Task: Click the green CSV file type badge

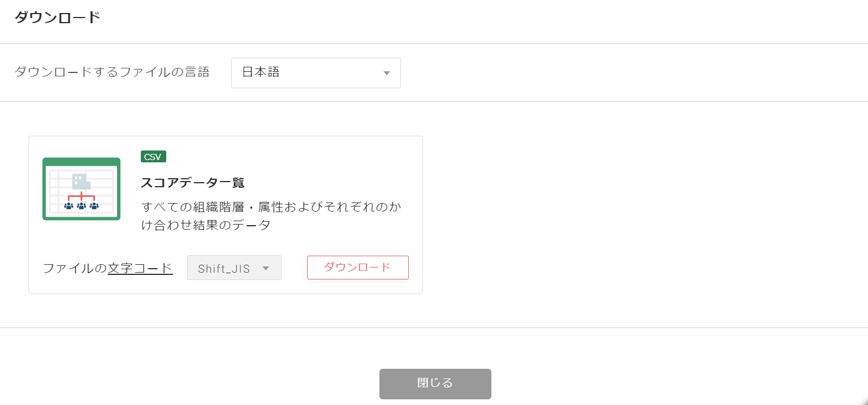Action: pos(153,157)
